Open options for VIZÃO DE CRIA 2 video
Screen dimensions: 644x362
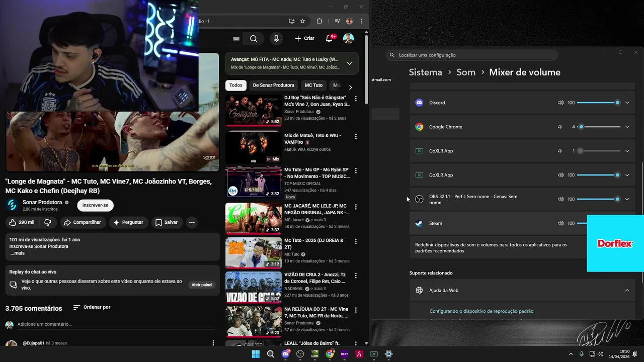[x=356, y=276]
